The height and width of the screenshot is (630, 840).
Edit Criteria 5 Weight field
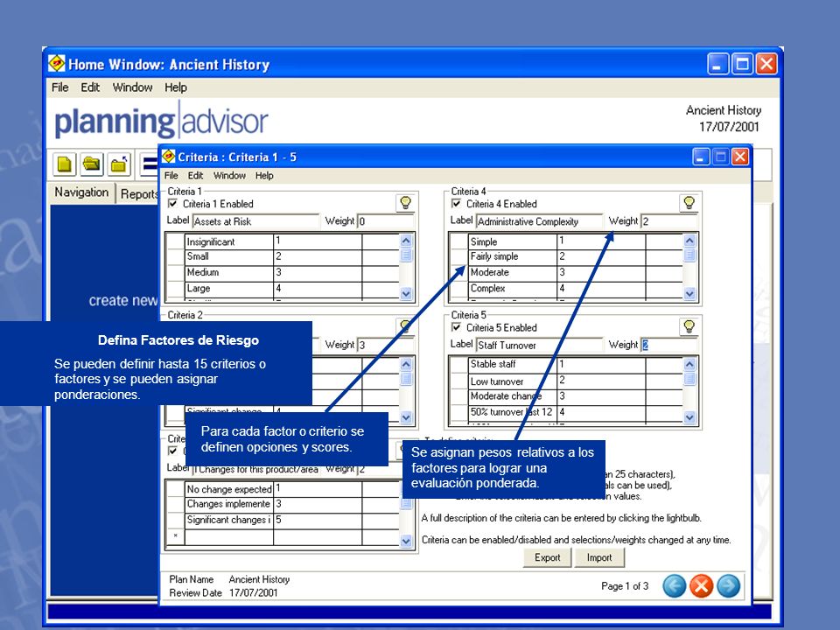[669, 345]
